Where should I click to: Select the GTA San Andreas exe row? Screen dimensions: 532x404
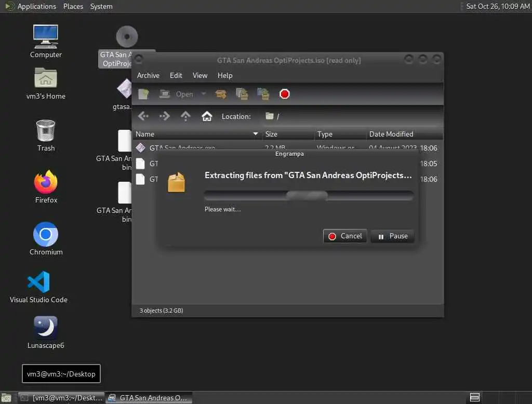(288, 148)
